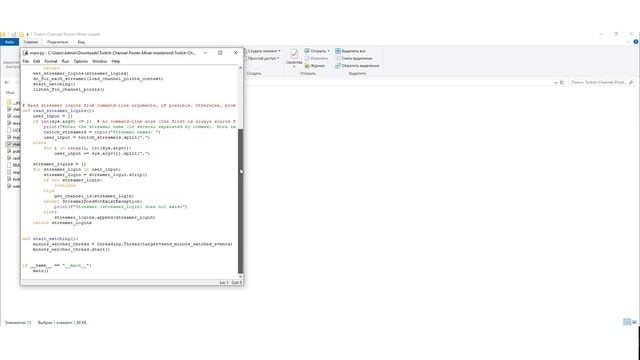Collapse the Explorer ribbon with chevron
Screen dimensions: 640x360
[628, 42]
